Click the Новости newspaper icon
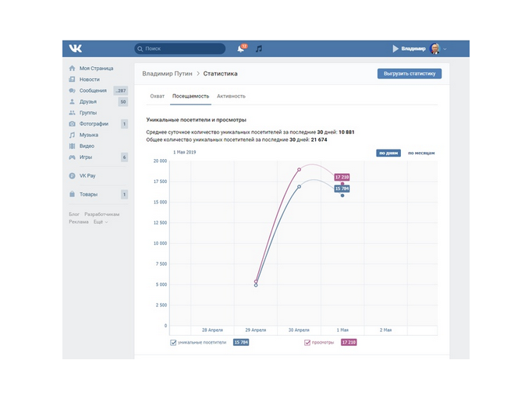Screen dimensions: 532x399 click(x=72, y=79)
